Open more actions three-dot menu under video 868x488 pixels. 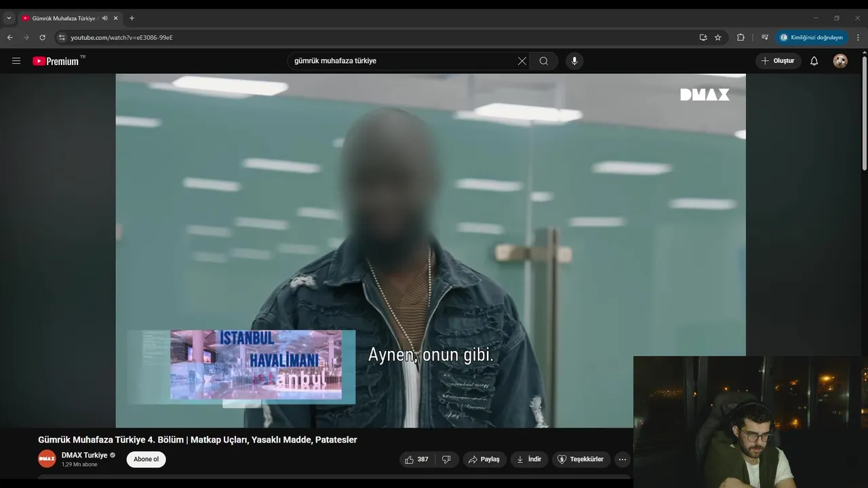pos(623,460)
